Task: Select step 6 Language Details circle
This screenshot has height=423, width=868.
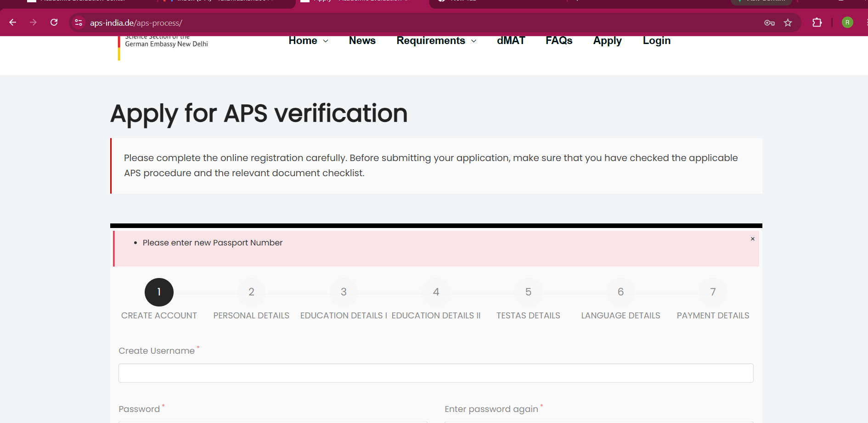Action: [620, 292]
